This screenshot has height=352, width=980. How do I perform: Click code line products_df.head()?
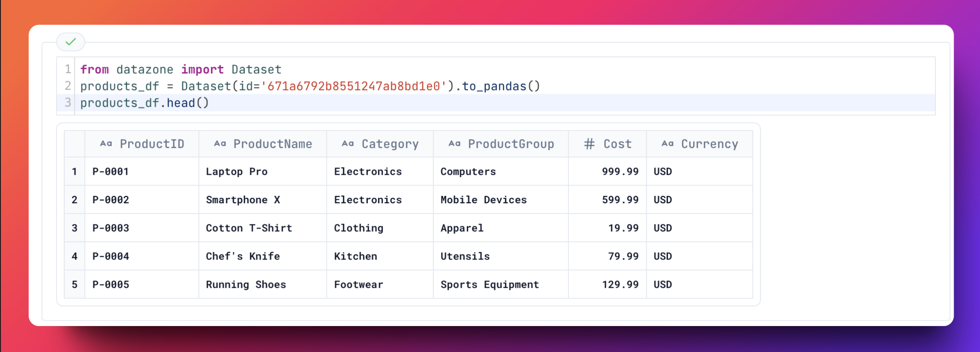[x=144, y=103]
